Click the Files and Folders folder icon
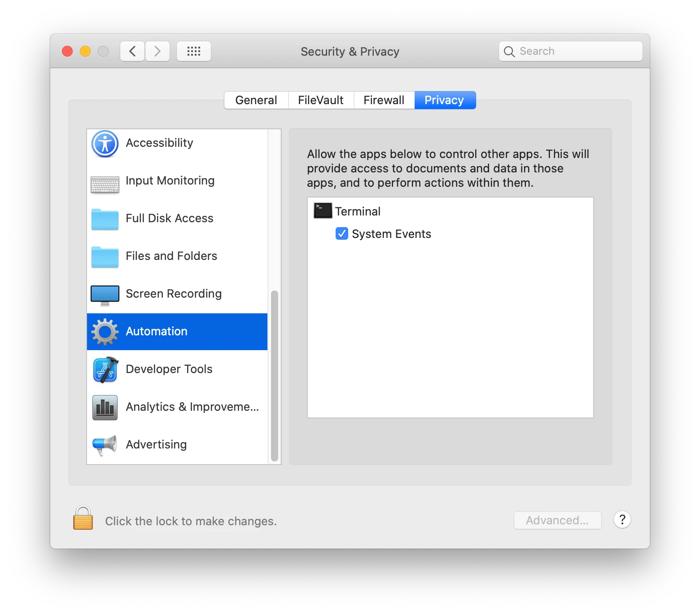The height and width of the screenshot is (615, 700). (x=105, y=257)
